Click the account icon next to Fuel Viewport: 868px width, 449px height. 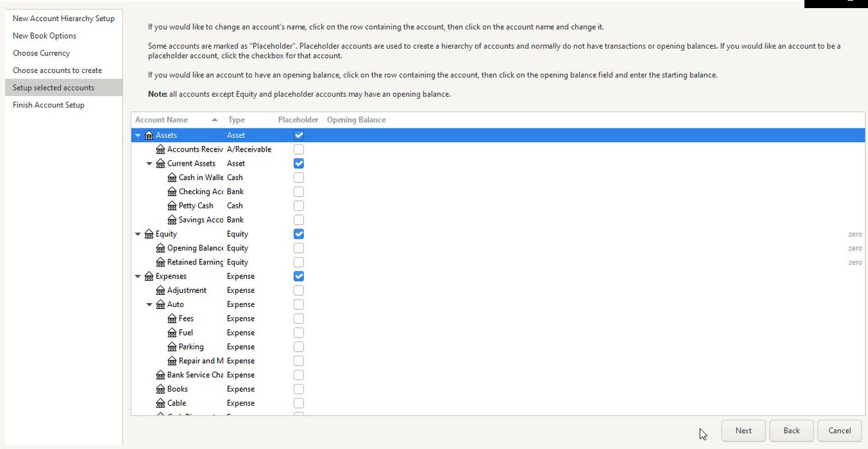pyautogui.click(x=172, y=333)
